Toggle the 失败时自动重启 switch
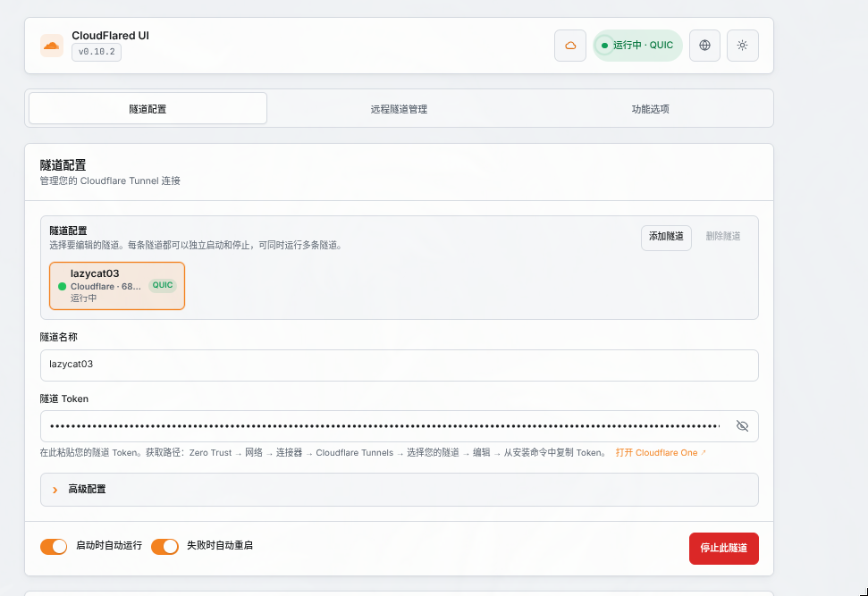Image resolution: width=868 pixels, height=596 pixels. [x=165, y=547]
